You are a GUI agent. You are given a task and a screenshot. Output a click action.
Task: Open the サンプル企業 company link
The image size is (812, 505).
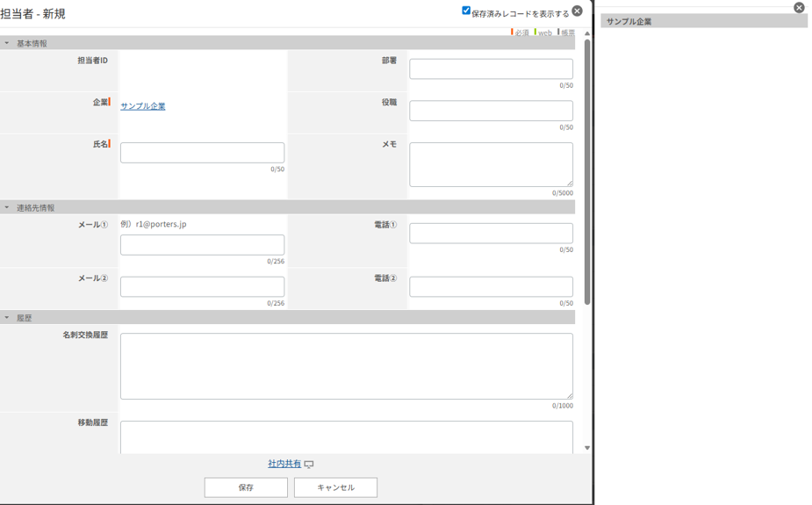(143, 106)
